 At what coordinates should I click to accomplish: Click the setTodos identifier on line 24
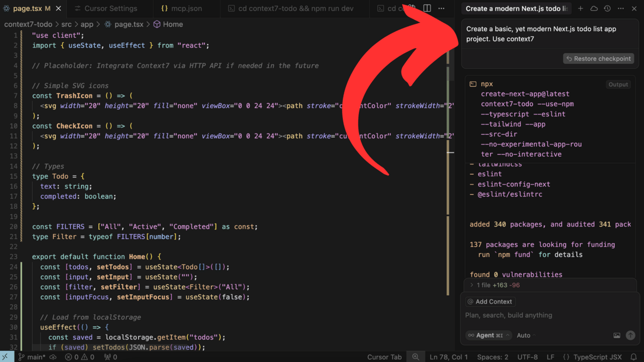pos(113,267)
